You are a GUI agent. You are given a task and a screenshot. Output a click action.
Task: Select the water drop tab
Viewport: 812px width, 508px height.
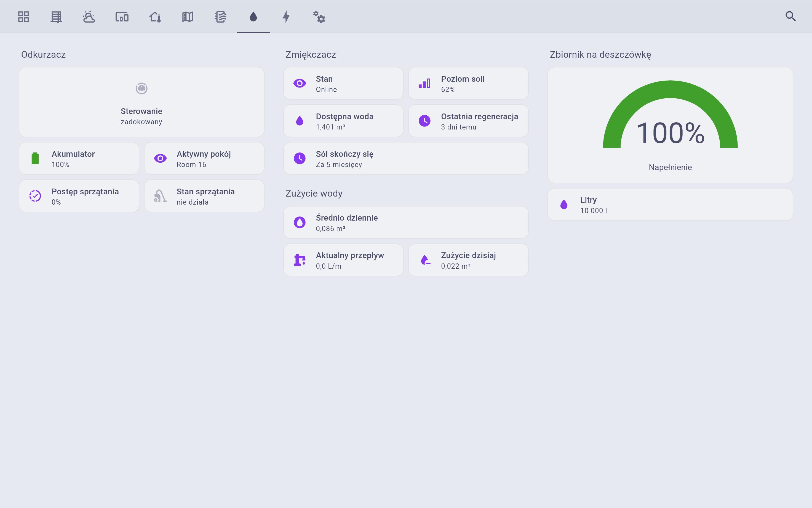coord(253,17)
